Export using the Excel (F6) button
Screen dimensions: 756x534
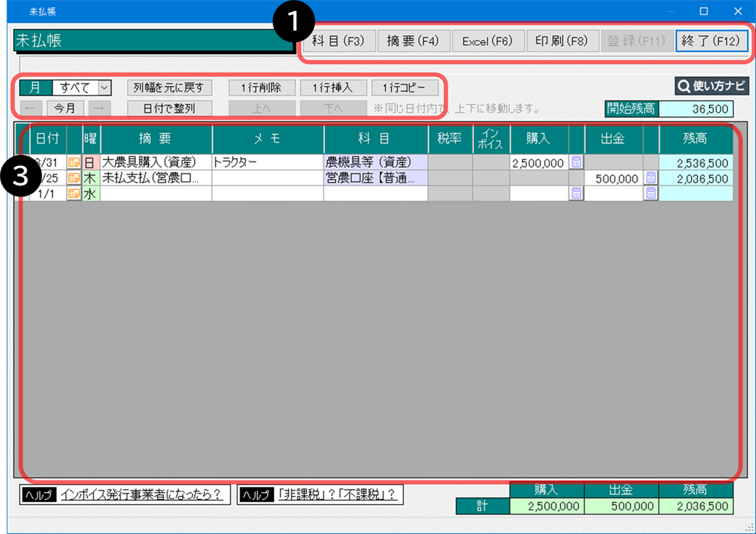pos(487,41)
